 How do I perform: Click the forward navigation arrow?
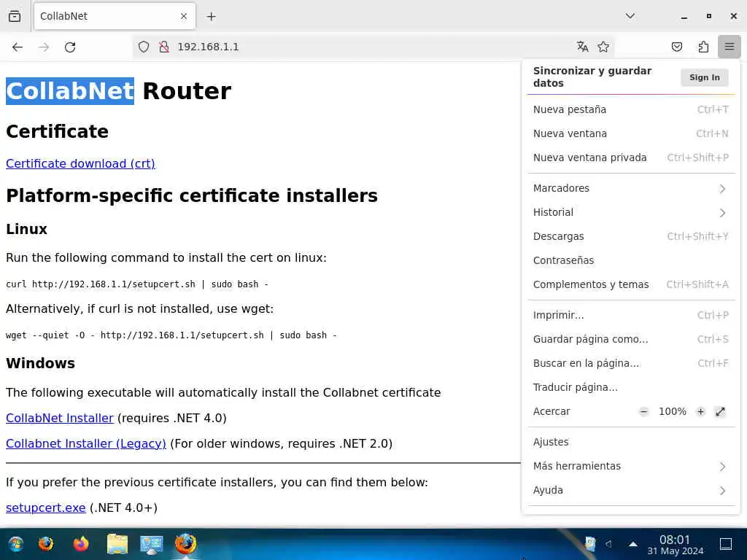(44, 47)
